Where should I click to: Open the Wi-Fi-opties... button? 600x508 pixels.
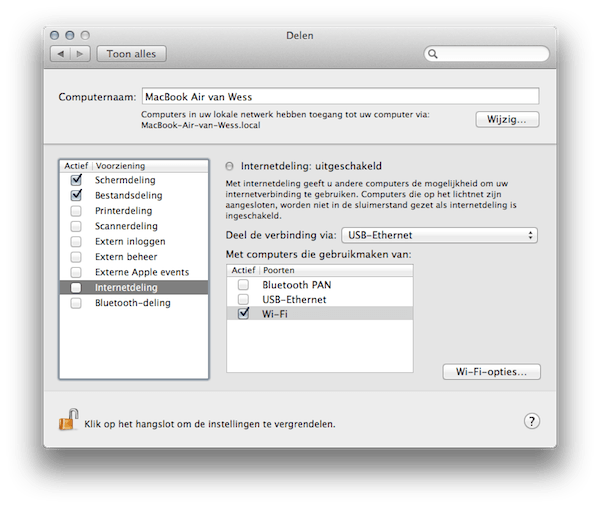coord(491,372)
